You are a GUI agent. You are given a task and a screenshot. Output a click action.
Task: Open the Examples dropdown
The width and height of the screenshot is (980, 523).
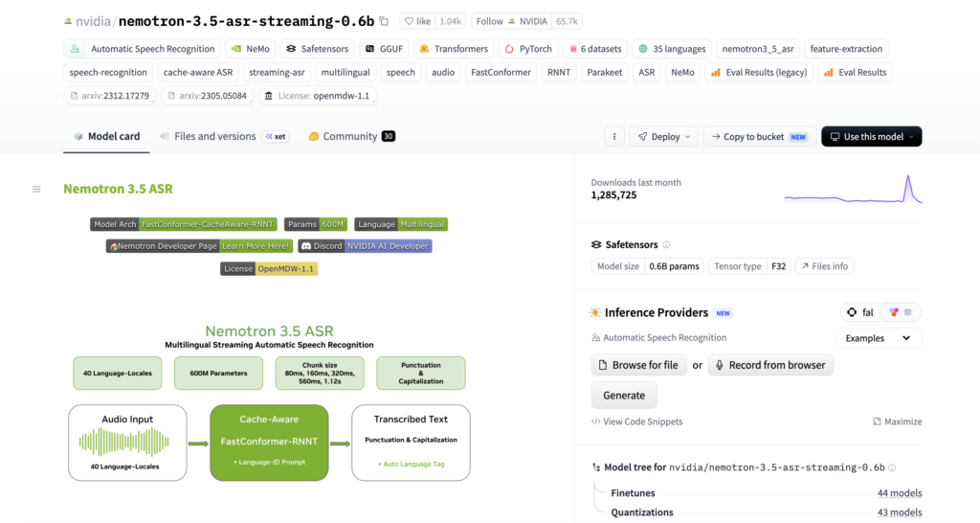pos(878,338)
